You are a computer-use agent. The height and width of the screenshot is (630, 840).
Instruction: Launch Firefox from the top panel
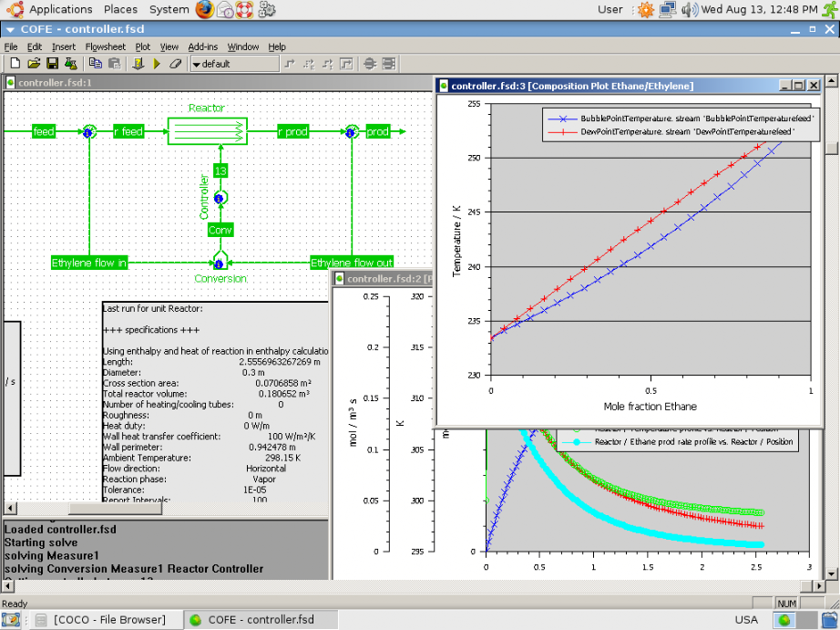coord(204,9)
